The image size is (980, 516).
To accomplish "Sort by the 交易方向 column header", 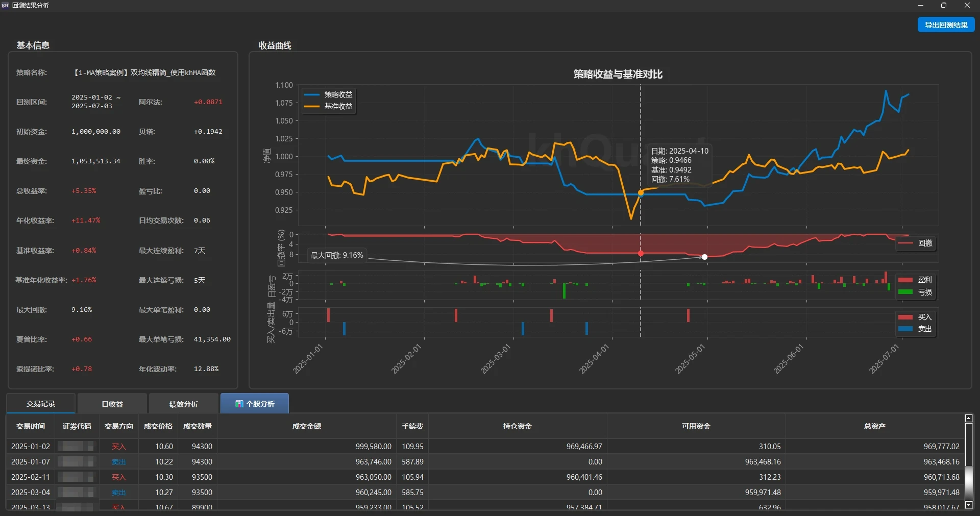I will click(119, 426).
